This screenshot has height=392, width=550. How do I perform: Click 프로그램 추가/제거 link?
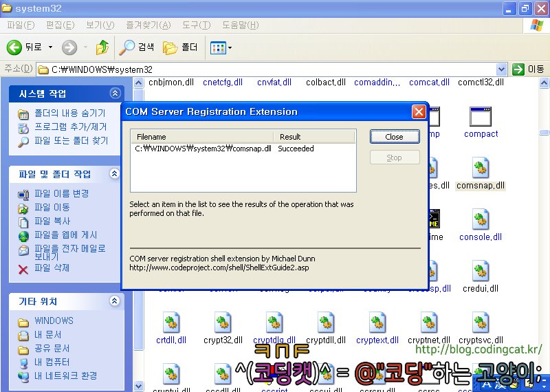(70, 127)
